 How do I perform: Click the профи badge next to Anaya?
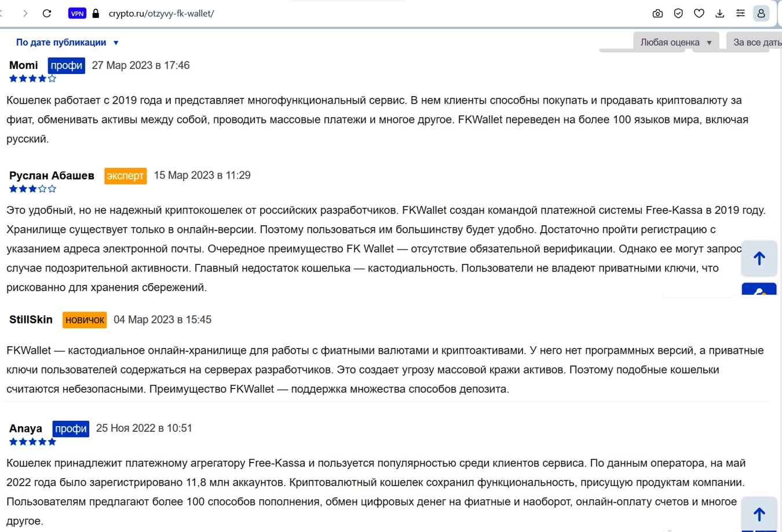(x=71, y=428)
